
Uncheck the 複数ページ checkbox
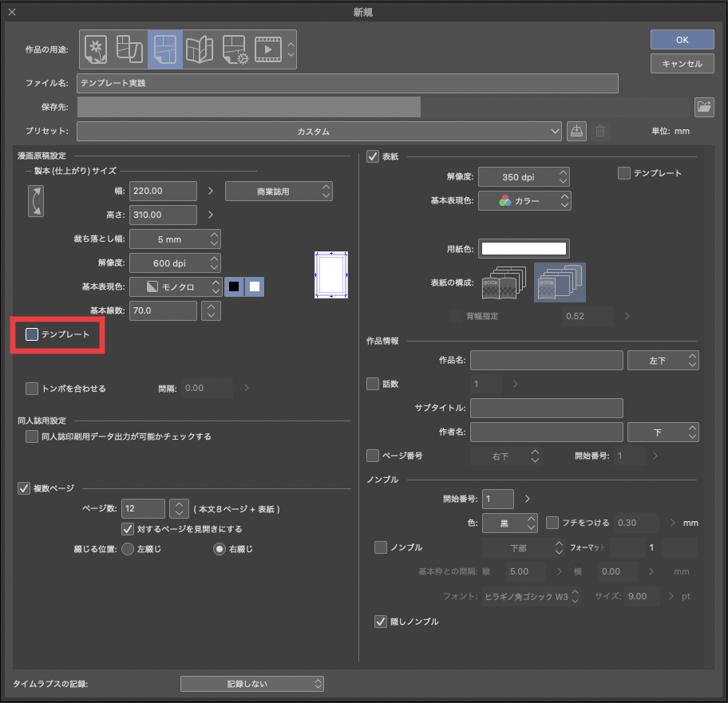click(24, 488)
